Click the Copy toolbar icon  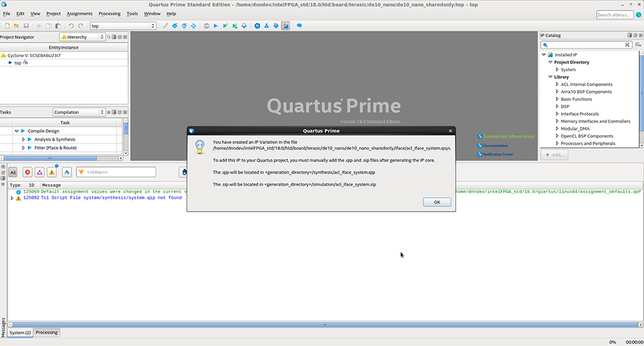click(48, 26)
